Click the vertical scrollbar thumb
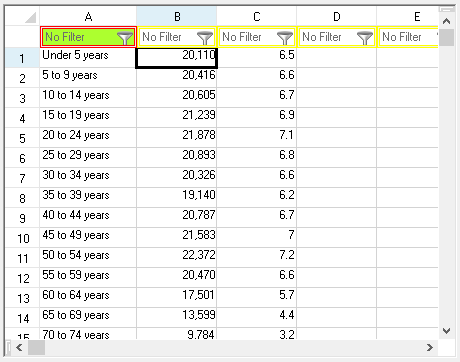460x362 pixels. pos(447,37)
